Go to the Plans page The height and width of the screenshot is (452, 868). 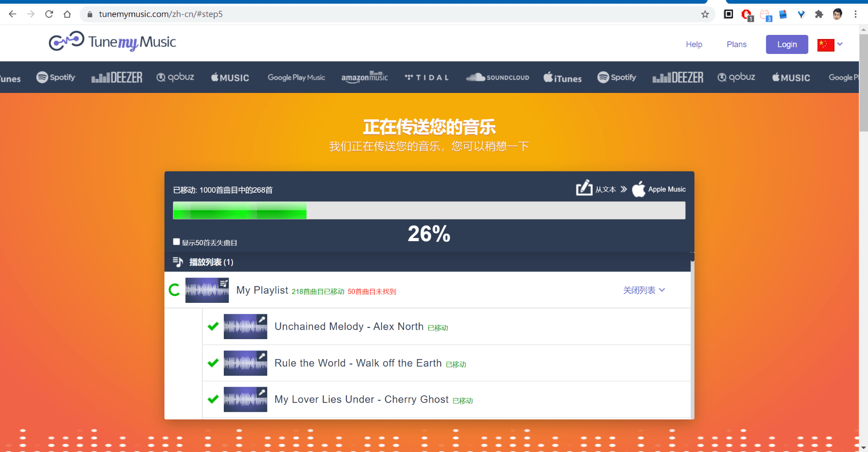pos(736,44)
